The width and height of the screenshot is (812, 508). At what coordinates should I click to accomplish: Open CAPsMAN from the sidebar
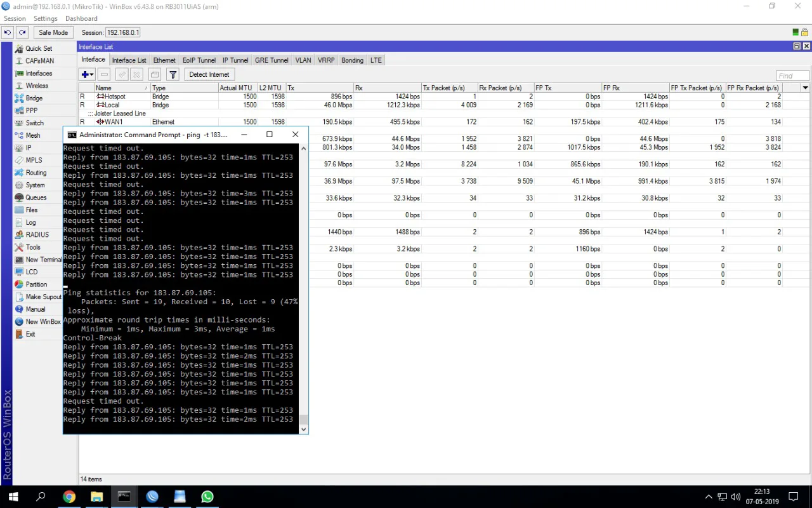coord(38,61)
